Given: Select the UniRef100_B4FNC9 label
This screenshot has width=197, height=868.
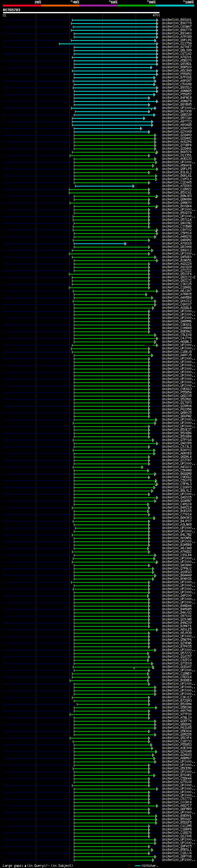Looking at the screenshot, I should (176, 98).
